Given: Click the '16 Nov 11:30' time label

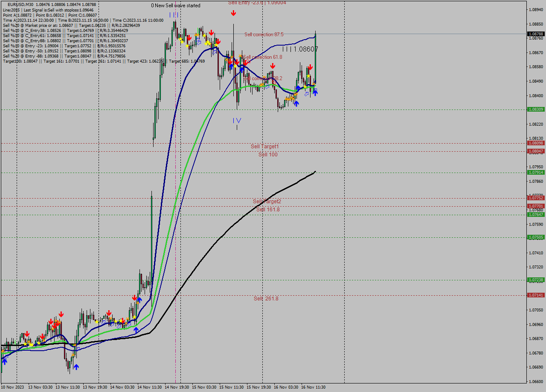Looking at the screenshot, I should coord(314,387).
